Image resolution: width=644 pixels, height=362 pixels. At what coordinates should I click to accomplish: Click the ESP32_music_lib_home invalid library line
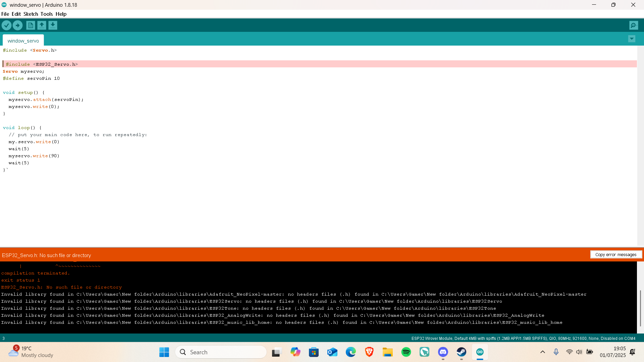[x=282, y=322]
